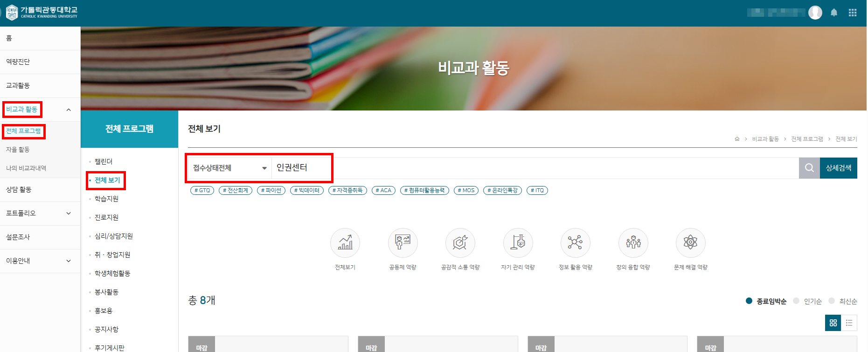
Task: Open 캘린더 in the program submenu
Action: 104,161
